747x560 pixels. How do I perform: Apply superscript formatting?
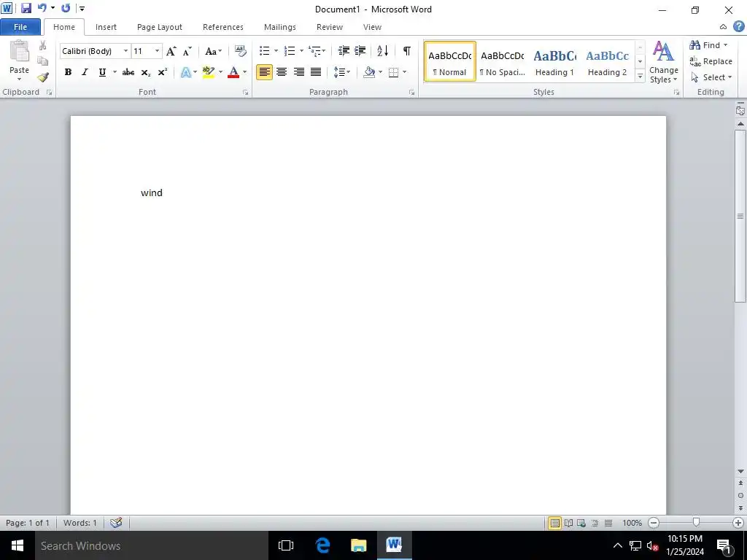click(x=163, y=72)
